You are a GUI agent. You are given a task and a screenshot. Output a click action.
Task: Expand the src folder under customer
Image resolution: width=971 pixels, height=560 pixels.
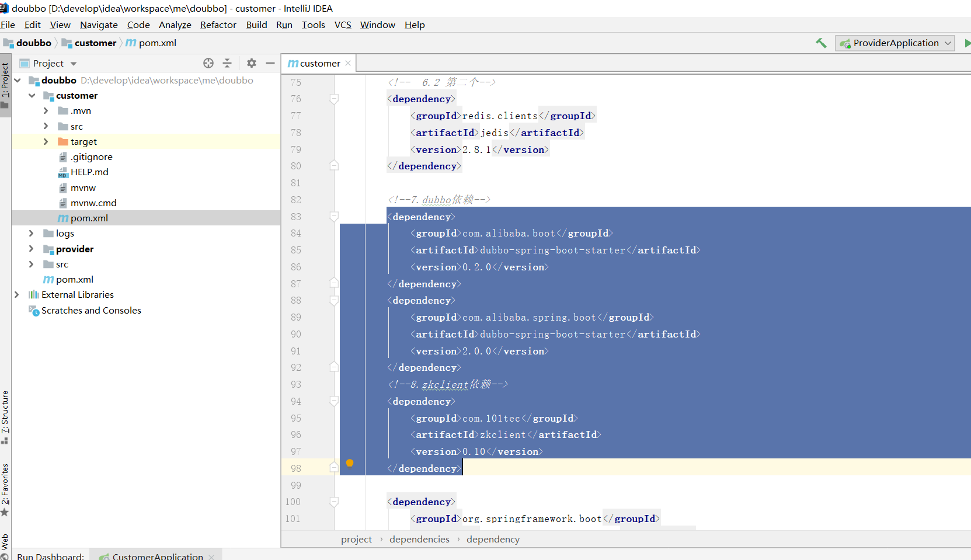[x=46, y=126]
